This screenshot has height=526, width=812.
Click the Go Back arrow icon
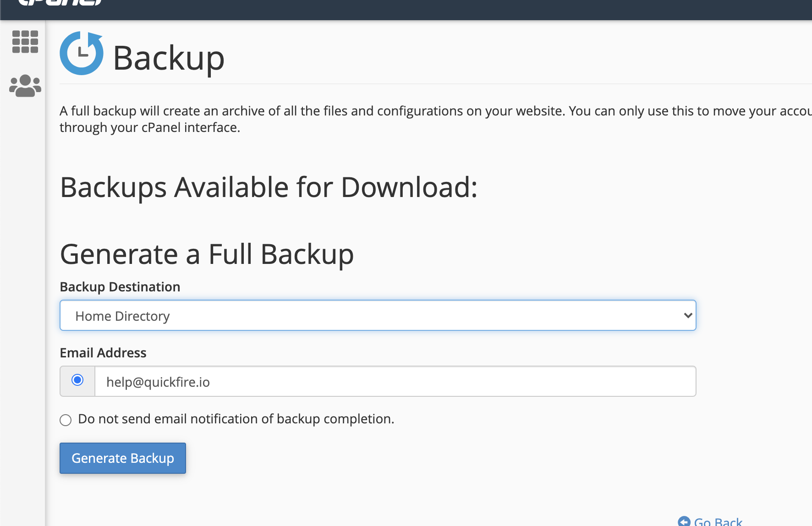pyautogui.click(x=684, y=521)
